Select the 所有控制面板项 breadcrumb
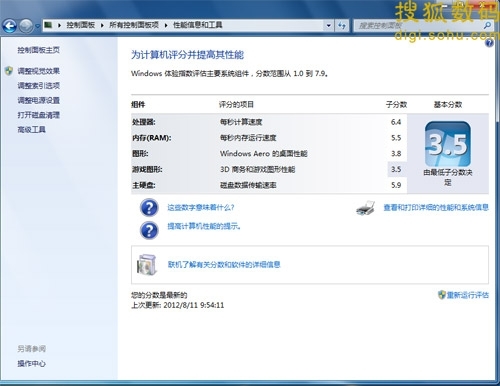 [134, 25]
